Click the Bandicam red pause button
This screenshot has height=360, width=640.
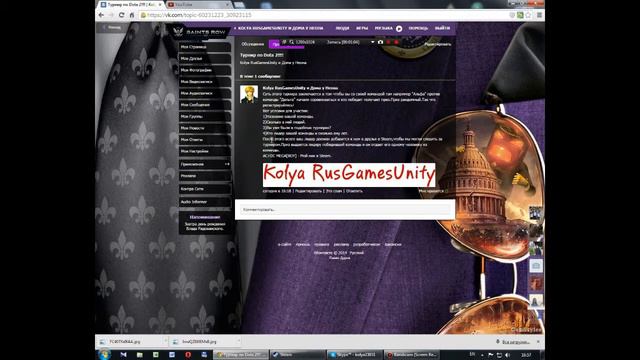pos(389,42)
